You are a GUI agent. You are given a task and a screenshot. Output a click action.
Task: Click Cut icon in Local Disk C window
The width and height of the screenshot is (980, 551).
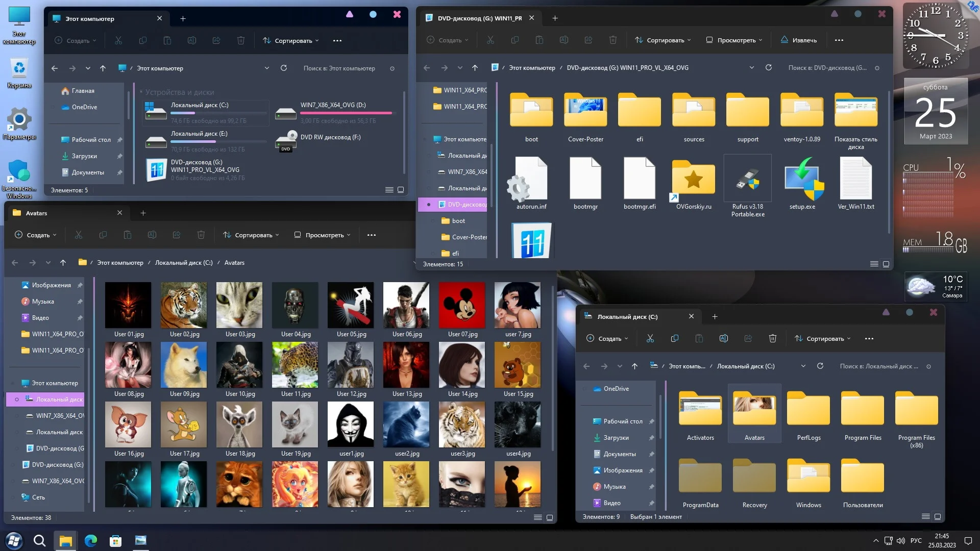pyautogui.click(x=650, y=339)
